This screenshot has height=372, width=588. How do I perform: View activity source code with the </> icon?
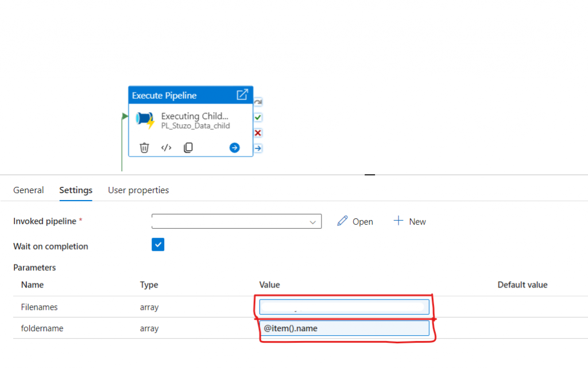(x=166, y=148)
